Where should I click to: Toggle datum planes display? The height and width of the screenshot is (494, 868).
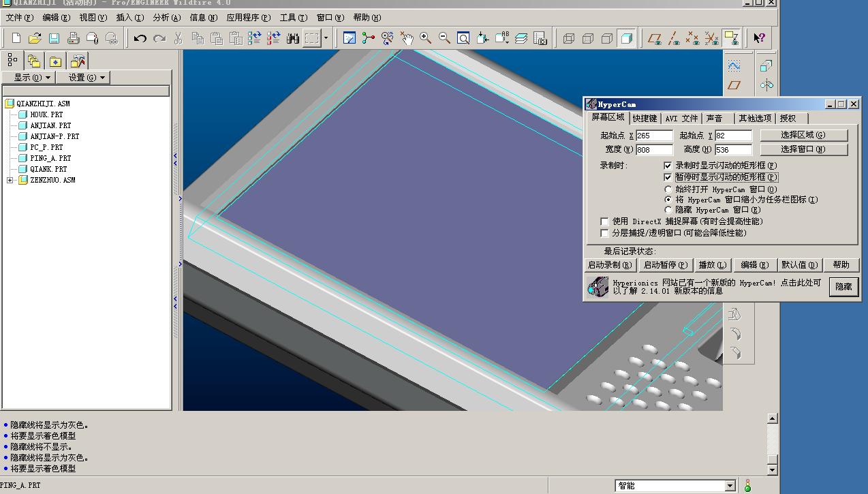click(655, 38)
